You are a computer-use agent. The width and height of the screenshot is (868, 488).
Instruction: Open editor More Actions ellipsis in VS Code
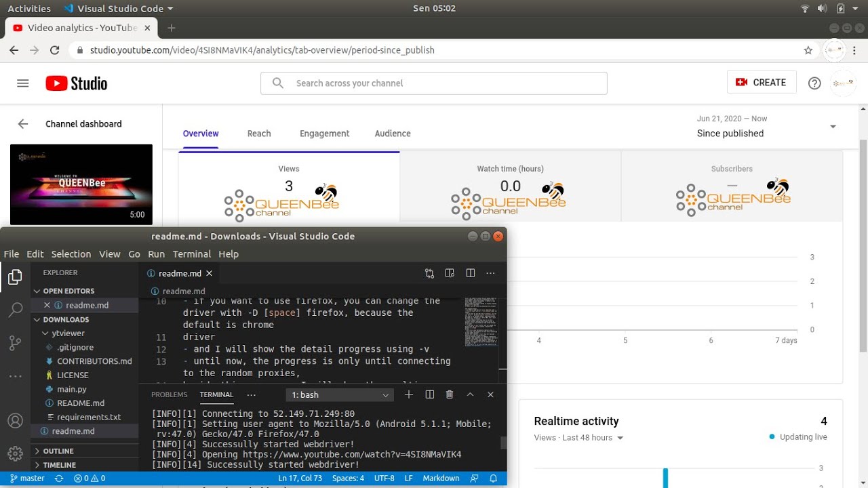[491, 273]
